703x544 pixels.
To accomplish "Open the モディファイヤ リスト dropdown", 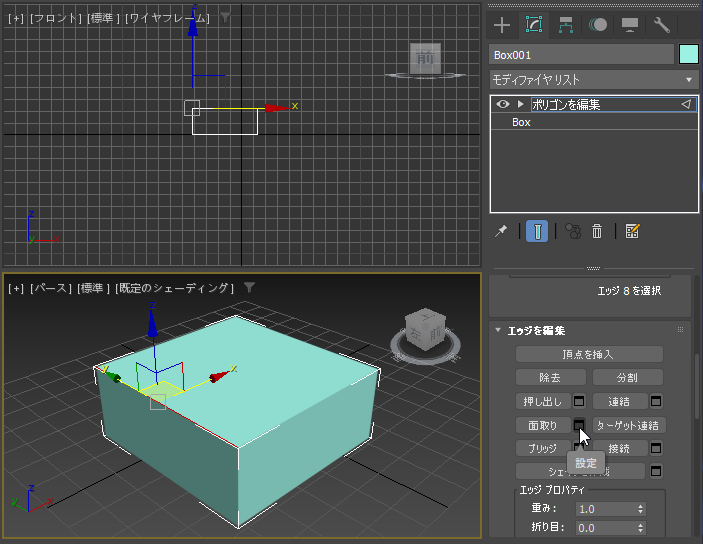I will pos(594,80).
